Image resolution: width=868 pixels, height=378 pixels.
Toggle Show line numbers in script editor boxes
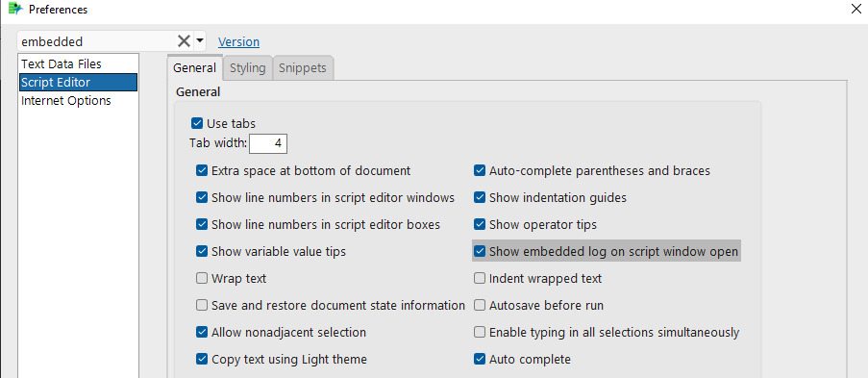point(202,224)
